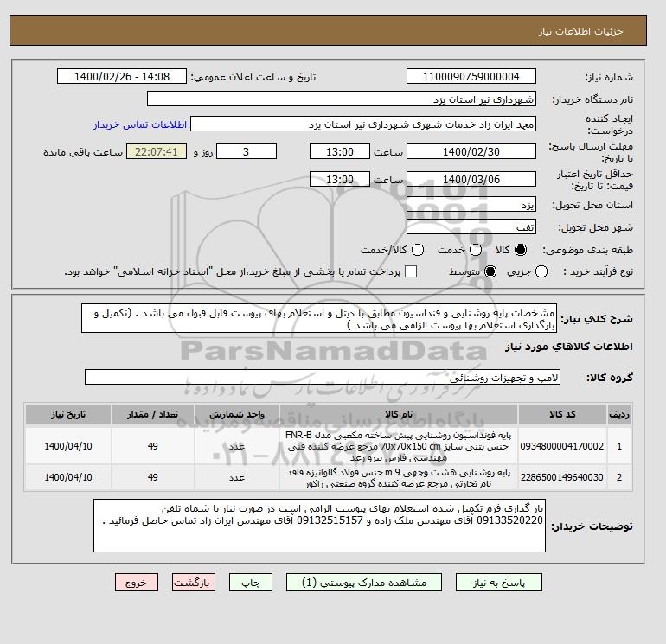
Task: Click ردیف column header
Action: click(618, 414)
